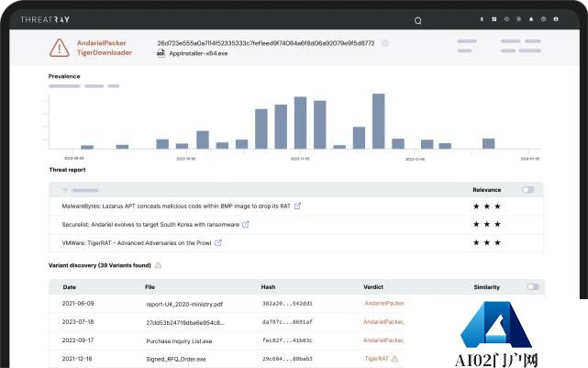Click the Similarity column header
588x368 pixels.
click(487, 287)
